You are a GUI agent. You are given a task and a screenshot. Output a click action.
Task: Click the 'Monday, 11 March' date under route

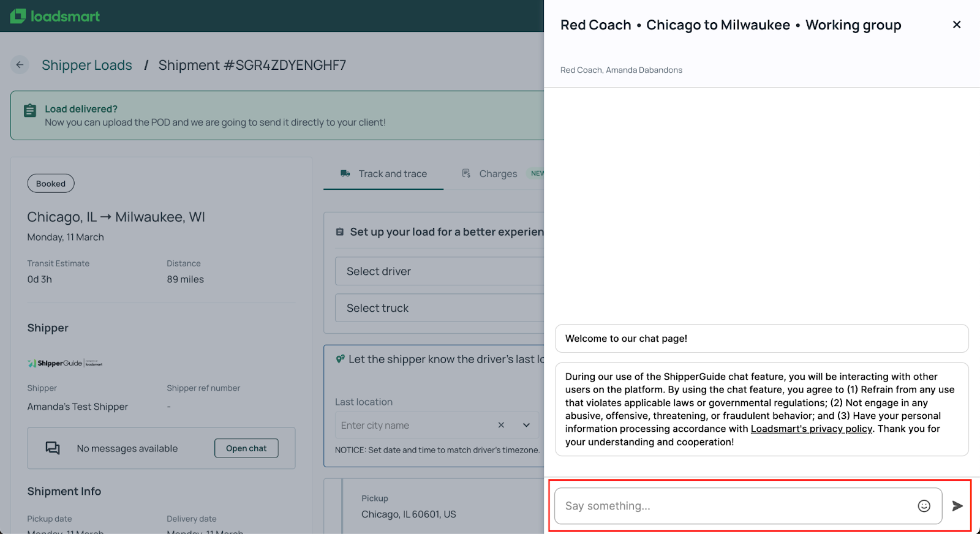pos(66,237)
